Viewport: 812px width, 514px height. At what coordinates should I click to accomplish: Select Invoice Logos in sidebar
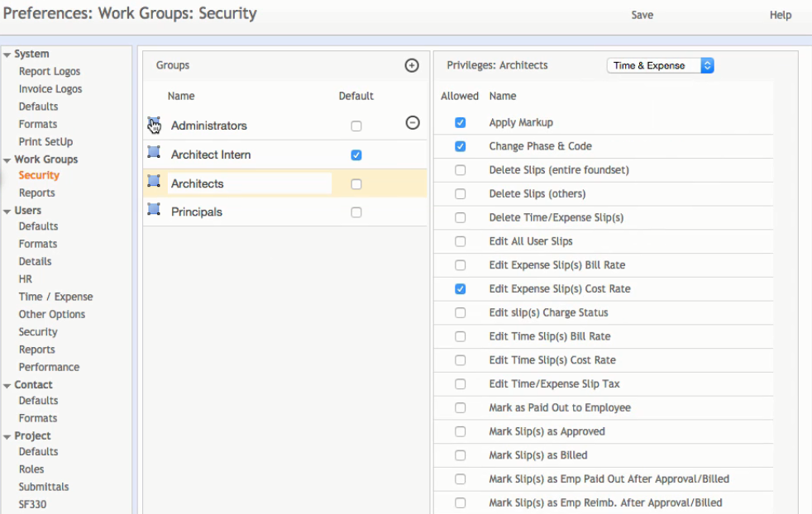(x=50, y=89)
